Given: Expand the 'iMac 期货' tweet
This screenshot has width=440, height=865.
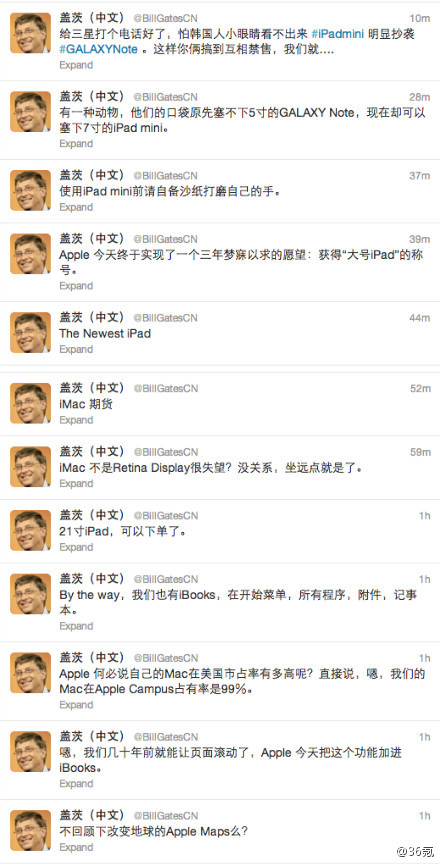Looking at the screenshot, I should coord(76,420).
